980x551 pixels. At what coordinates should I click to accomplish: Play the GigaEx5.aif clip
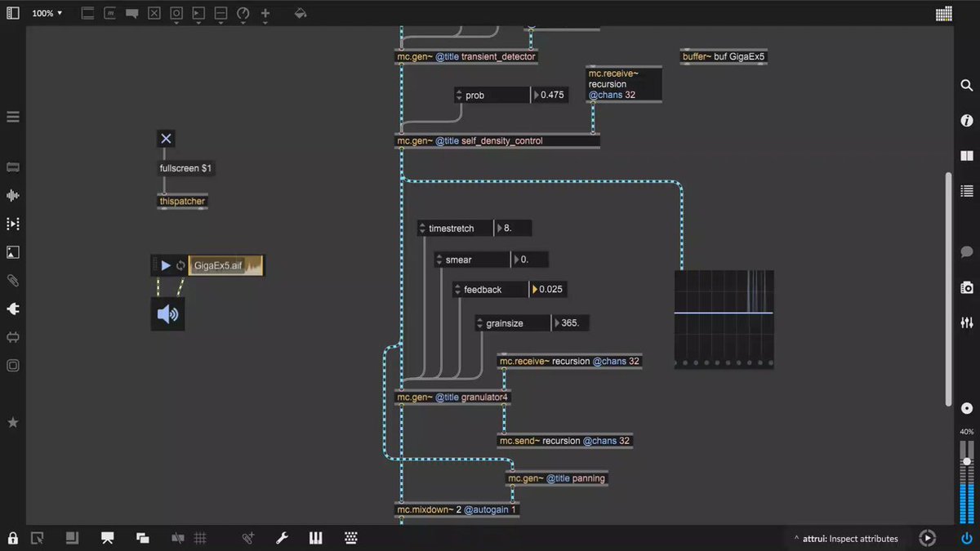(166, 265)
